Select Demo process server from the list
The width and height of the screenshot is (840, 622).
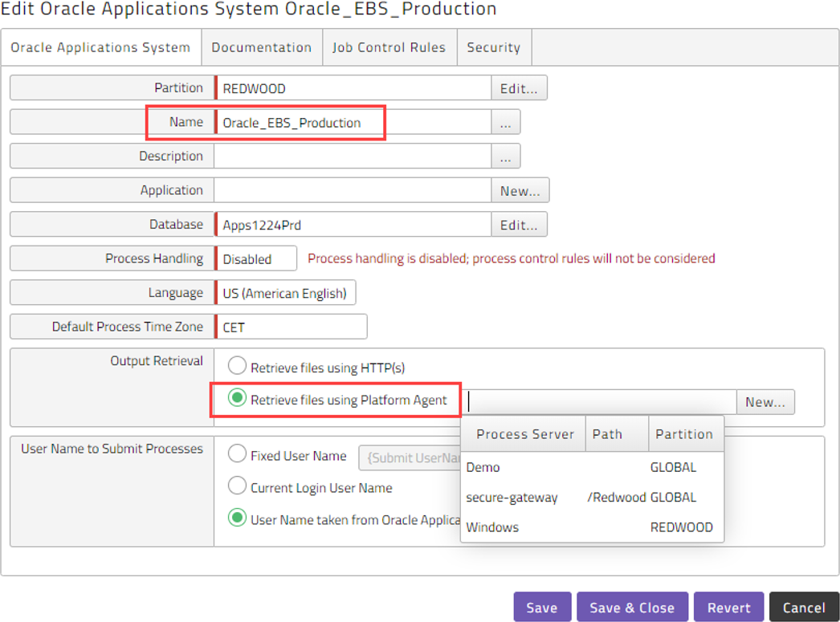[592, 467]
